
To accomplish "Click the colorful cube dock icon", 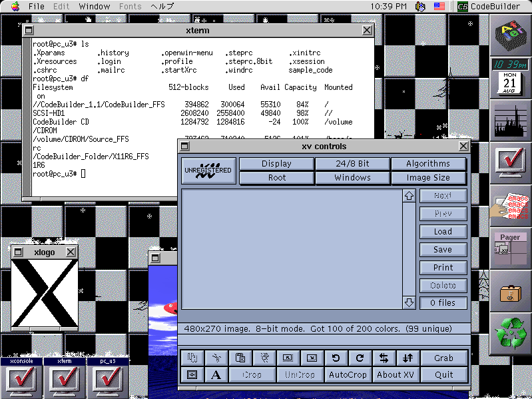I will pos(510,35).
